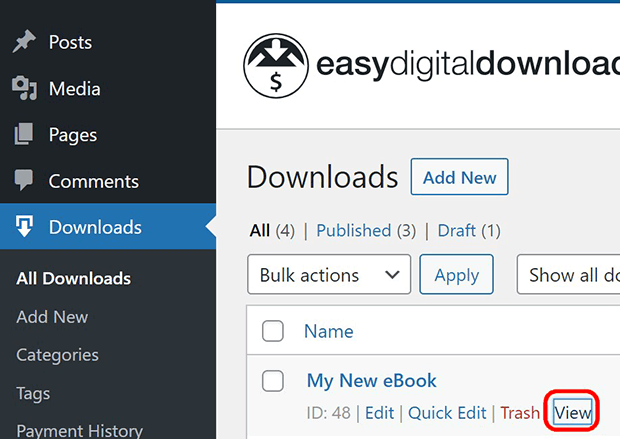Click the Pages stacked-sheets icon
Image resolution: width=620 pixels, height=439 pixels.
click(24, 134)
